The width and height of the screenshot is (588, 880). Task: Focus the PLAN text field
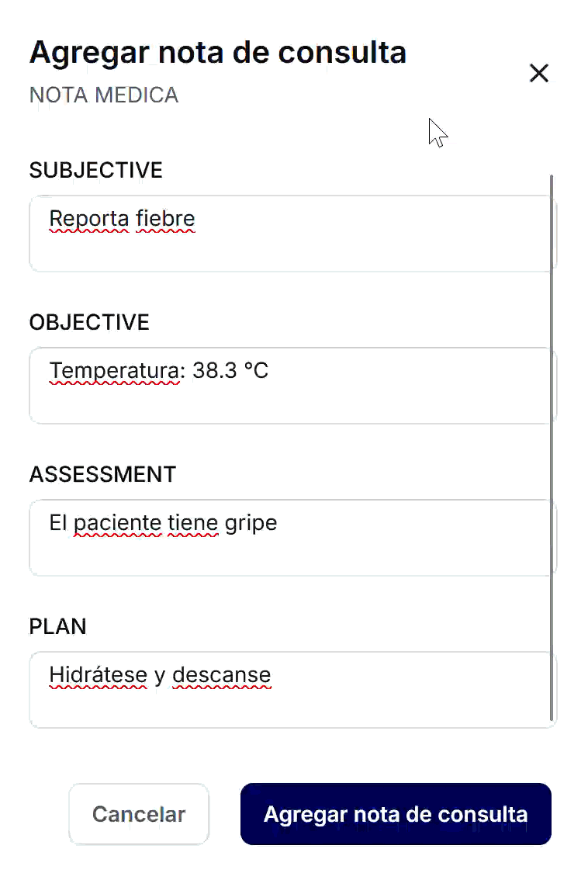click(292, 690)
